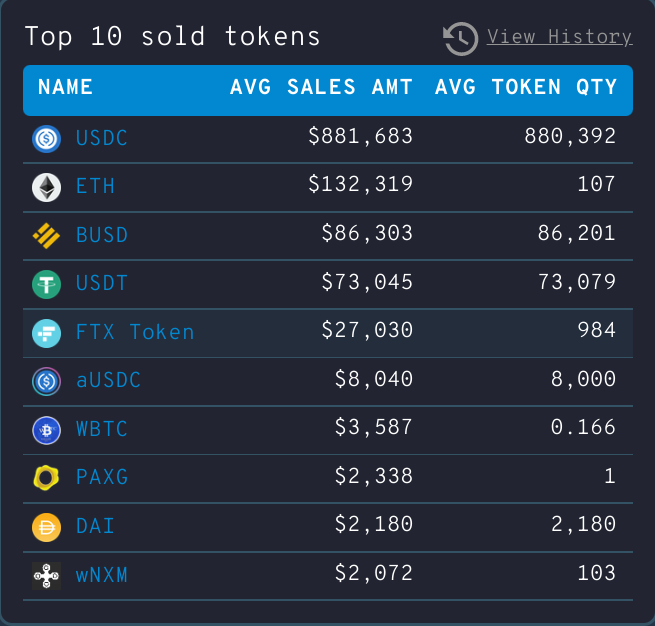Viewport: 655px width, 626px height.
Task: Click the Ethereum diamond icon
Action: 46,188
